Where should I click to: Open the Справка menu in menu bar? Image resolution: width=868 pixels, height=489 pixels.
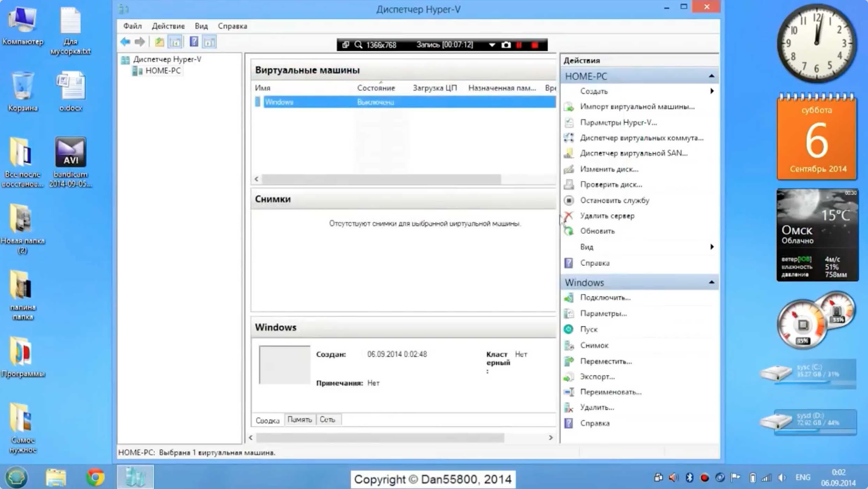tap(232, 26)
